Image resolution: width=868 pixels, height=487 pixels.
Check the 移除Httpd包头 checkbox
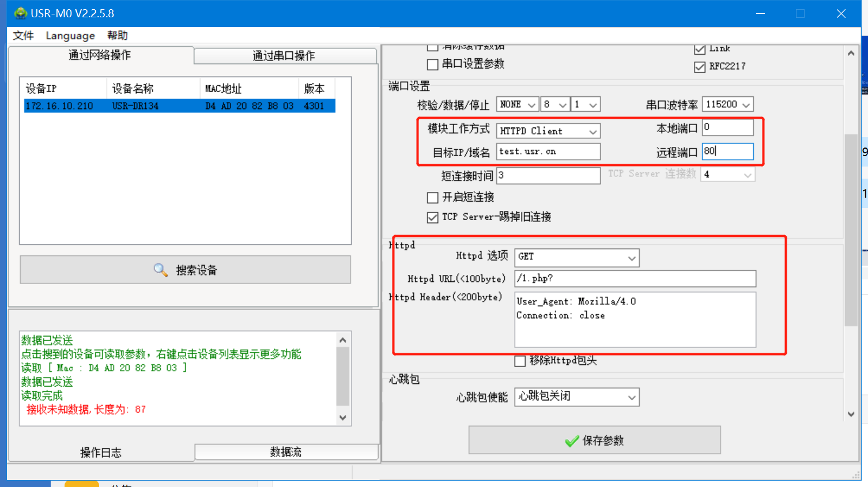(520, 361)
